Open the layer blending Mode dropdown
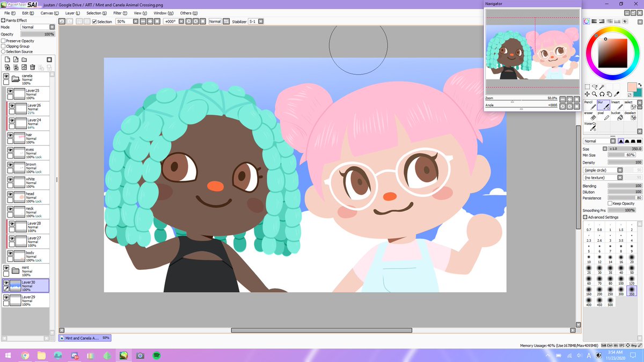644x362 pixels. point(52,27)
